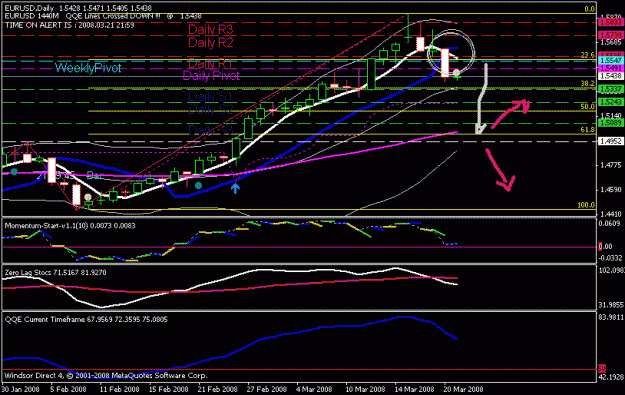The width and height of the screenshot is (625, 395).
Task: Click the Fibonacci '38.2' level label
Action: click(588, 84)
